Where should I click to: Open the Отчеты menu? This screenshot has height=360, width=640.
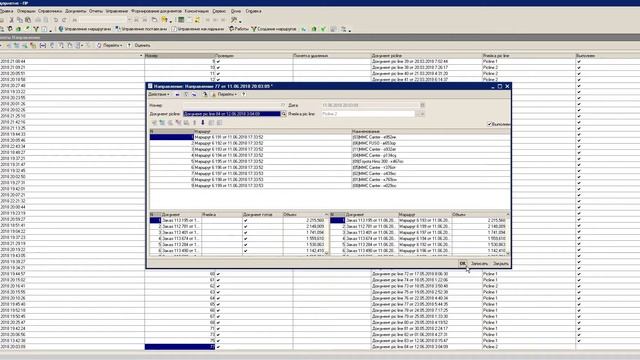tap(96, 11)
